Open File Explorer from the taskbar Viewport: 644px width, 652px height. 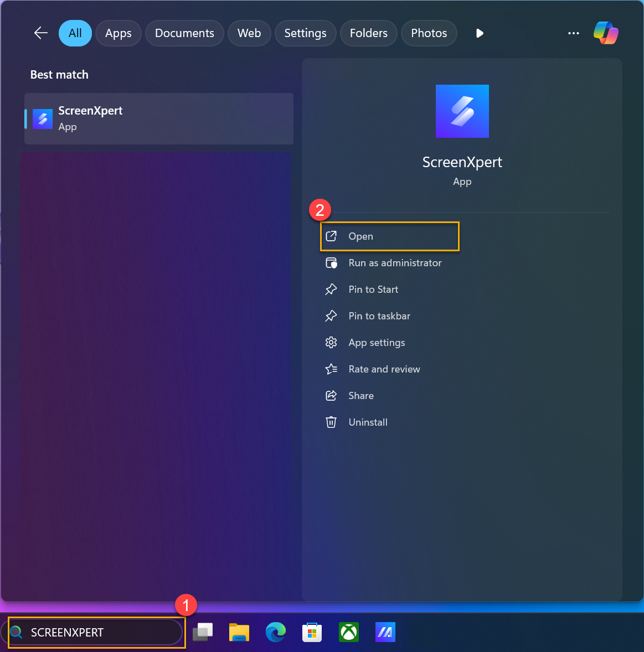click(x=239, y=633)
